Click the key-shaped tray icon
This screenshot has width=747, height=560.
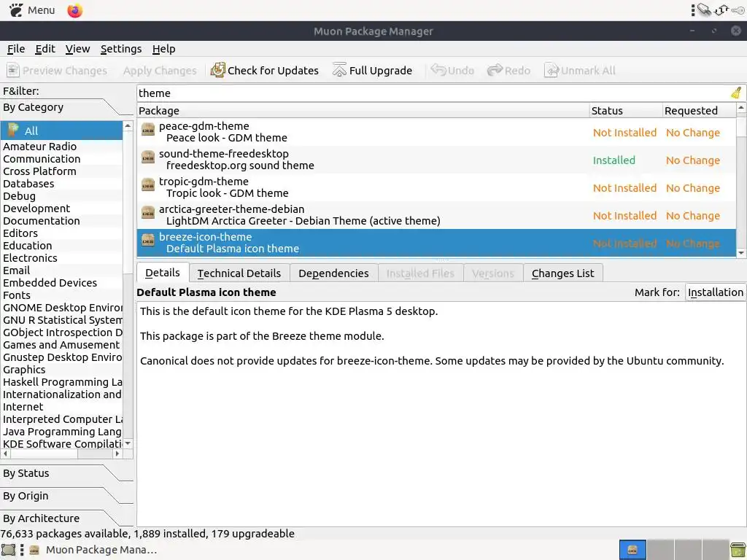(x=738, y=10)
